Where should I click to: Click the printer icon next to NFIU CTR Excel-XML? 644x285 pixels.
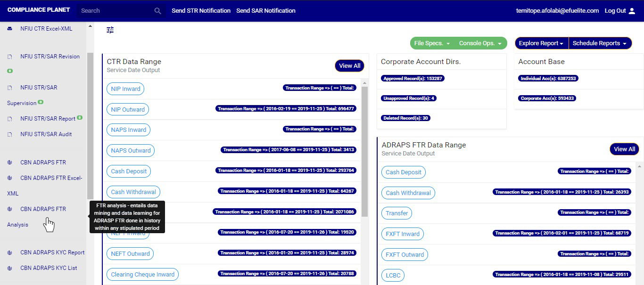pyautogui.click(x=10, y=29)
